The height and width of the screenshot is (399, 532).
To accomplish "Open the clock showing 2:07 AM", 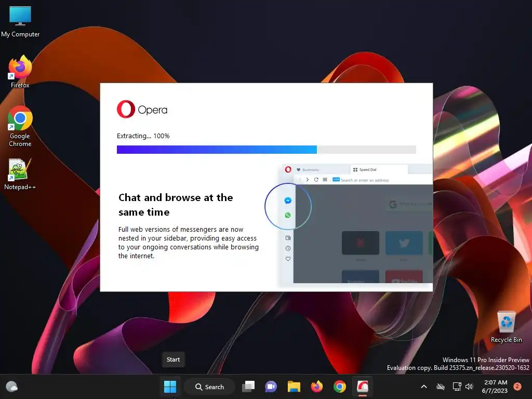I will click(495, 387).
